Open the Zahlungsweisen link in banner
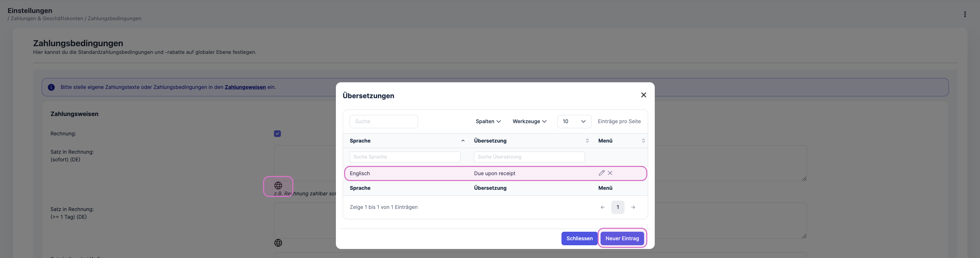Image resolution: width=980 pixels, height=258 pixels. (x=245, y=87)
